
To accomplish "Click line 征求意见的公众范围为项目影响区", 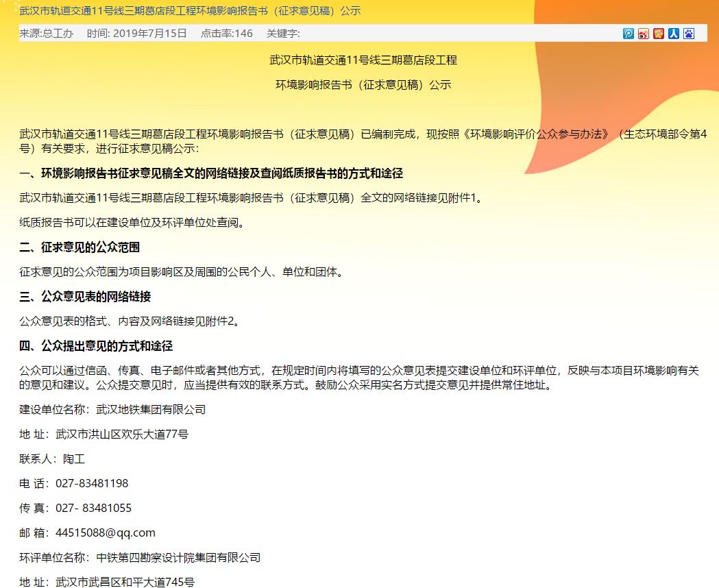I will click(182, 272).
